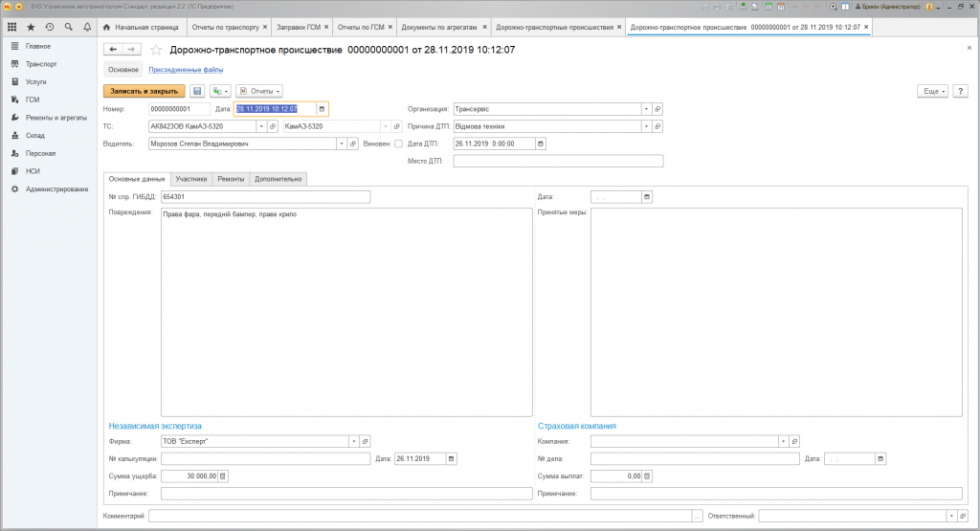Screen dimensions: 980x531
Task: Expand the ТС vehicle dropdown
Action: [261, 126]
